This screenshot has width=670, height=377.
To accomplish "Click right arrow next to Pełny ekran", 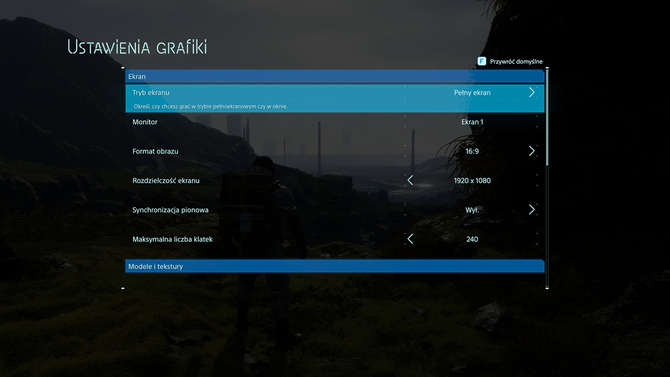I will pyautogui.click(x=532, y=92).
